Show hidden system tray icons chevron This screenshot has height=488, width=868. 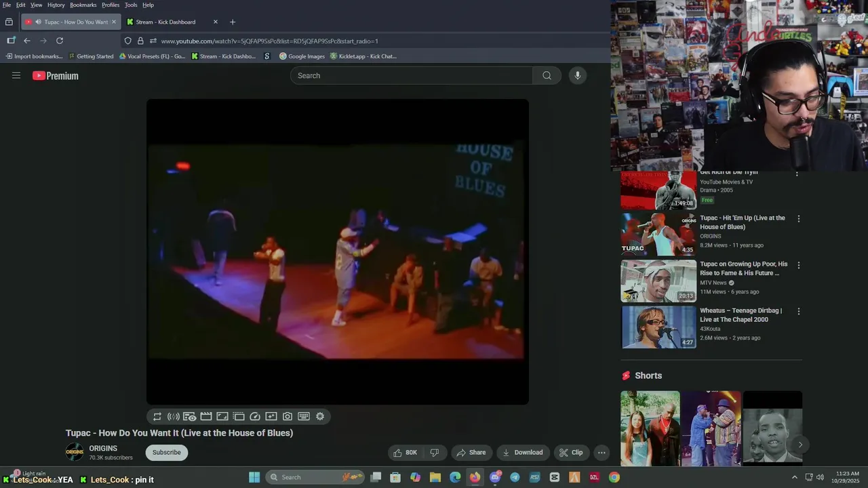click(795, 477)
